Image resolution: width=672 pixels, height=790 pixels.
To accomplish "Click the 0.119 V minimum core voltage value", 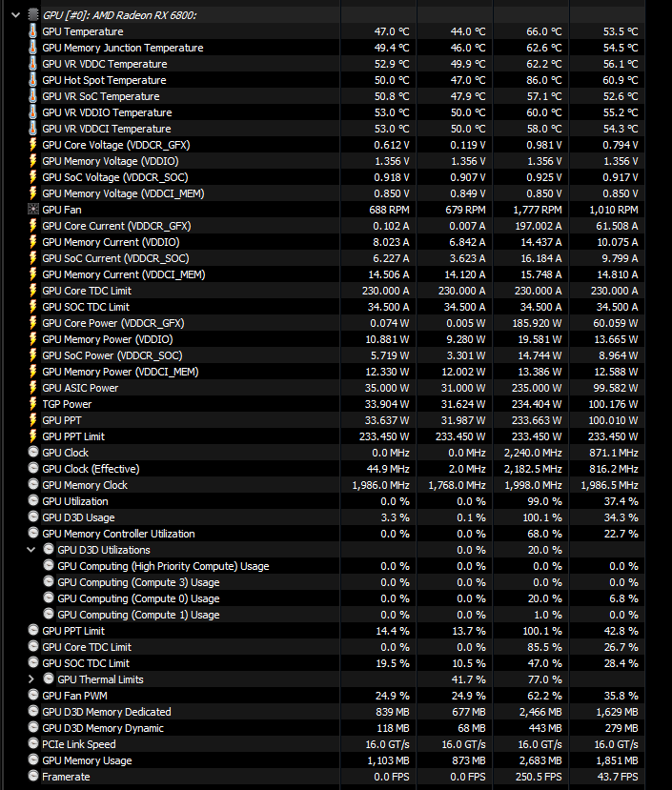I will (468, 145).
